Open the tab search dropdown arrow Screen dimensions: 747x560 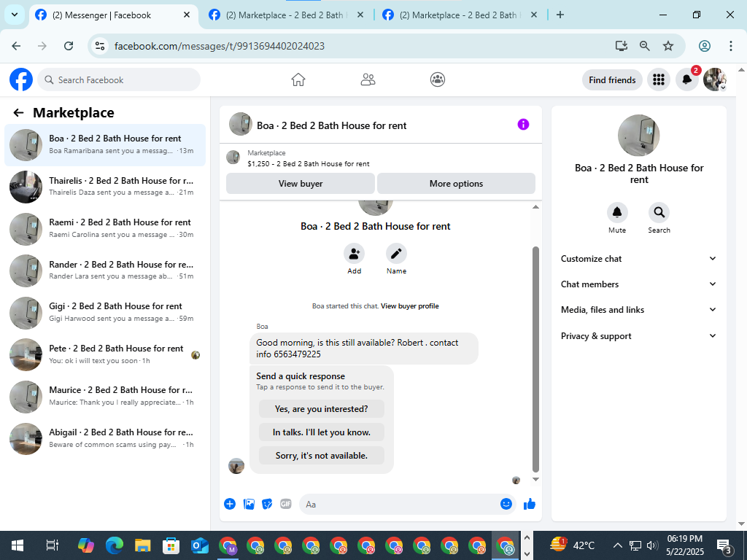[15, 15]
